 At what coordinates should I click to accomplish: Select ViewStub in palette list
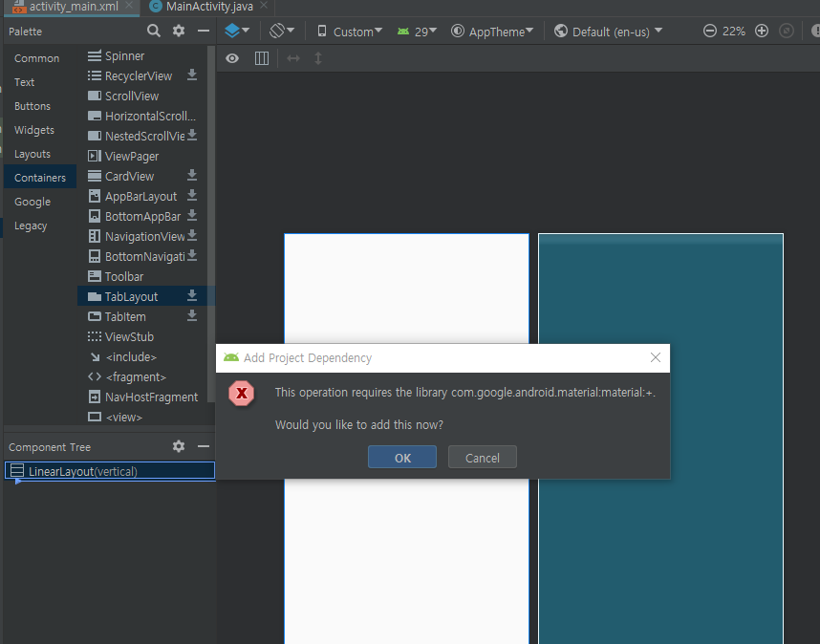[142, 336]
